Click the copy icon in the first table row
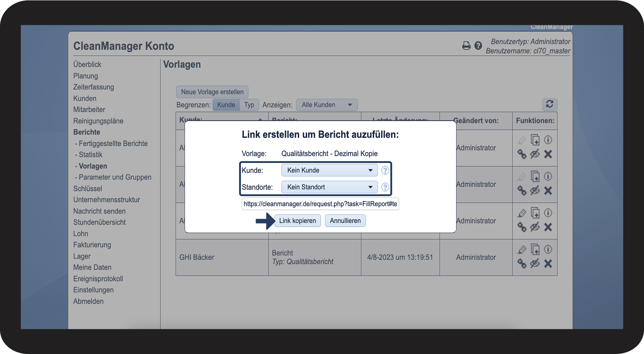The width and height of the screenshot is (644, 354). [535, 140]
